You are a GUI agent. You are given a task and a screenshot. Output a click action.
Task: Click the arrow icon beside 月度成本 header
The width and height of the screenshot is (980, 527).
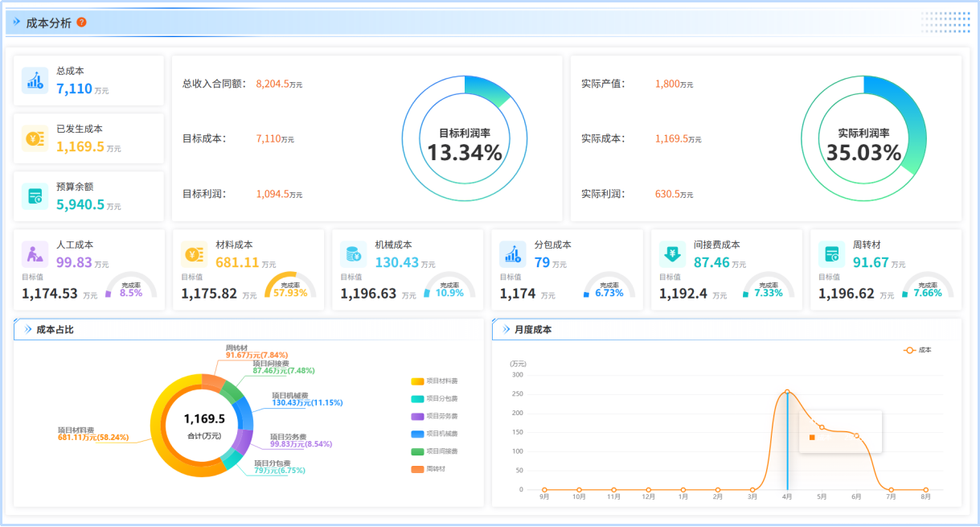pos(506,329)
